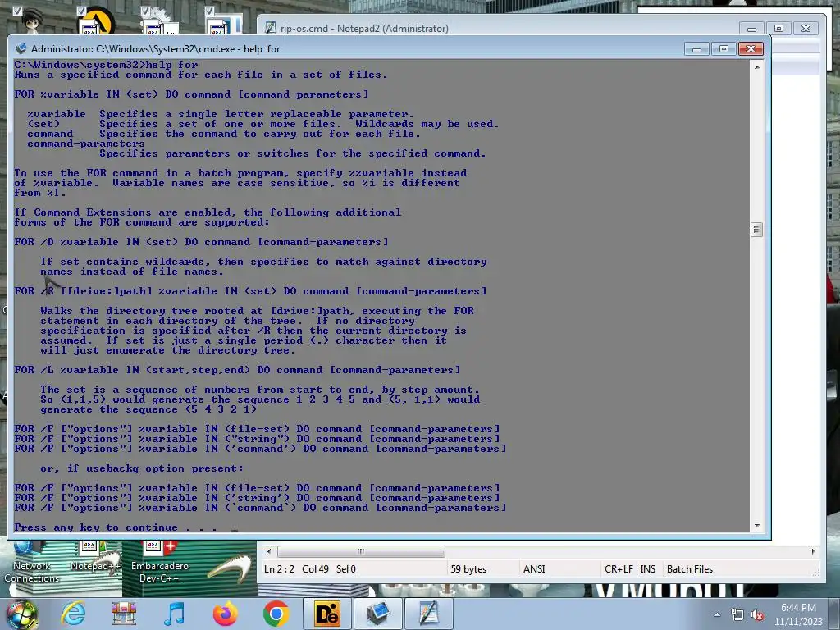
Task: Launch Firefox from the taskbar
Action: coord(225,614)
